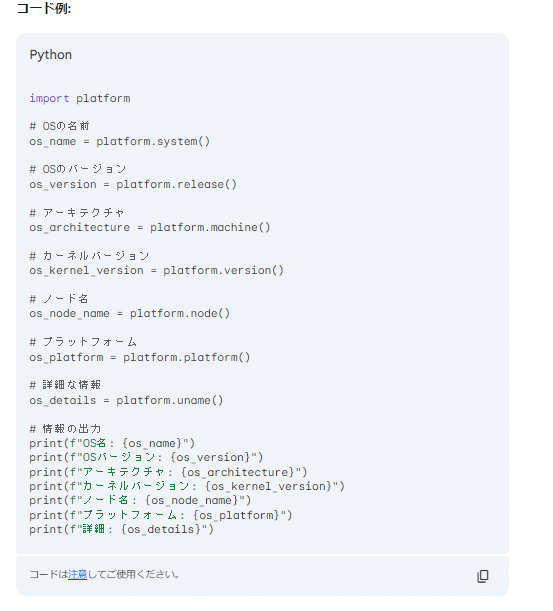Click the Python language label
This screenshot has height=611, width=553.
pos(51,55)
